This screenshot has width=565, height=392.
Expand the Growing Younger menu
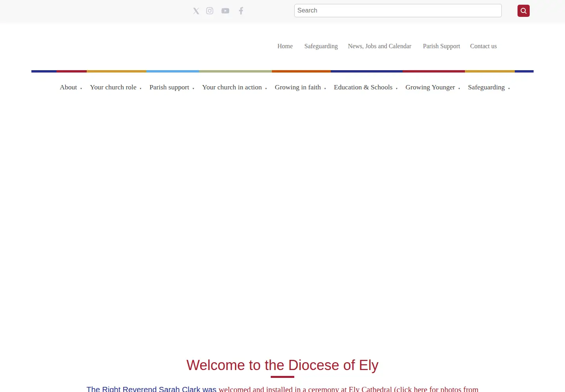point(433,87)
